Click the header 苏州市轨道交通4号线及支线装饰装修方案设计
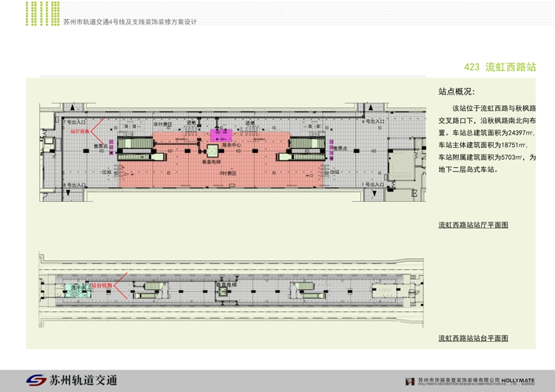This screenshot has height=392, width=555. click(130, 22)
